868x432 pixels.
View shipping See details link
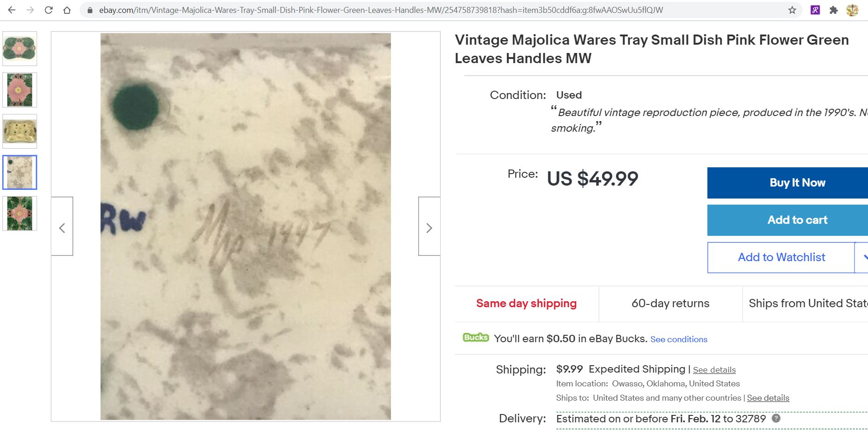click(714, 370)
